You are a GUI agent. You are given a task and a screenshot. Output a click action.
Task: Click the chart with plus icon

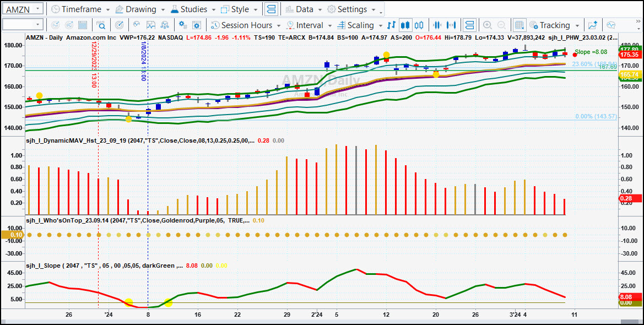593,25
